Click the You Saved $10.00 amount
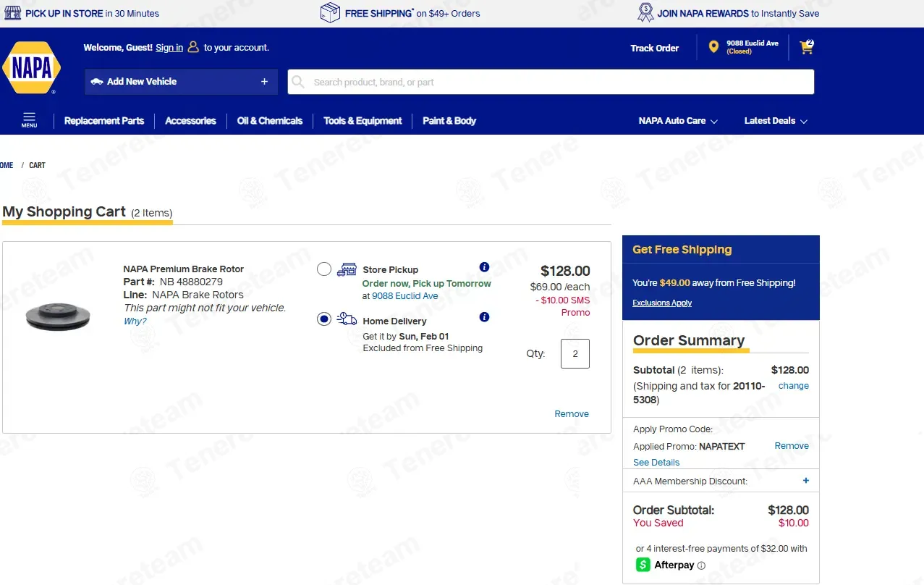The image size is (924, 585). pyautogui.click(x=794, y=523)
